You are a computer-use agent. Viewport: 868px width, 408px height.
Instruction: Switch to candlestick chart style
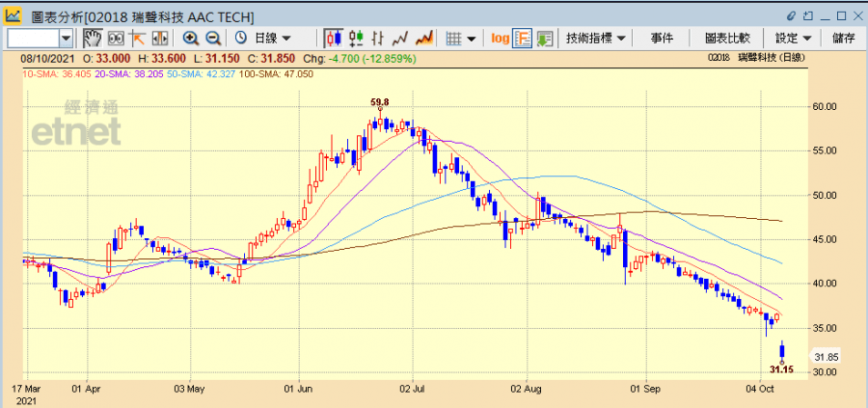click(335, 38)
